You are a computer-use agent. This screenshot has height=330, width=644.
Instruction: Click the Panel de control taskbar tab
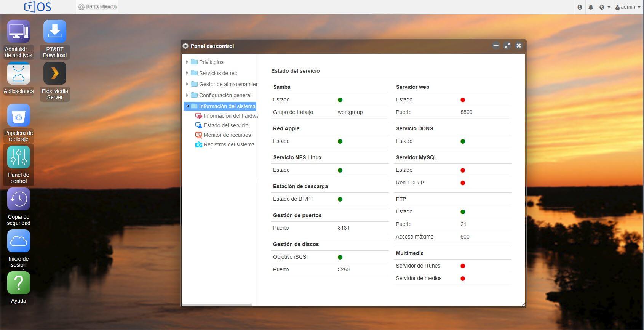(97, 7)
